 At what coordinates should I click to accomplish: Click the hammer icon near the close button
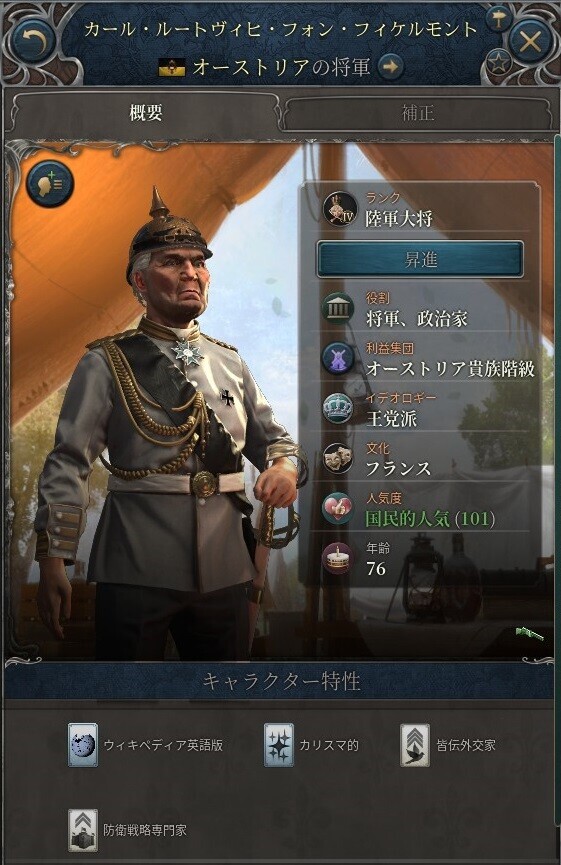[498, 20]
